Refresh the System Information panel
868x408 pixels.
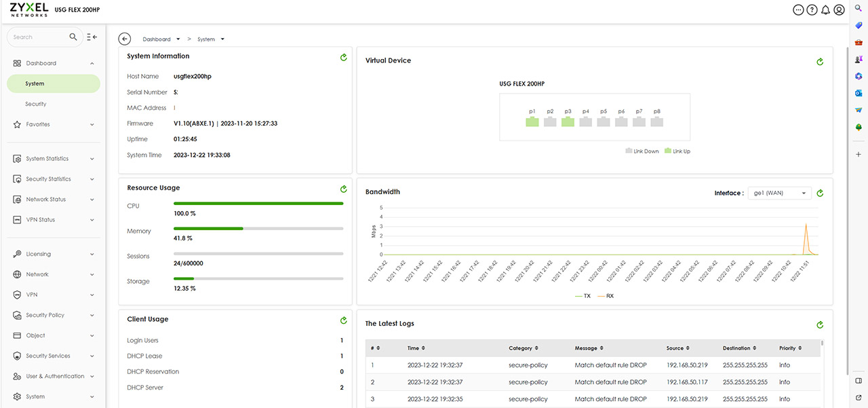click(344, 58)
